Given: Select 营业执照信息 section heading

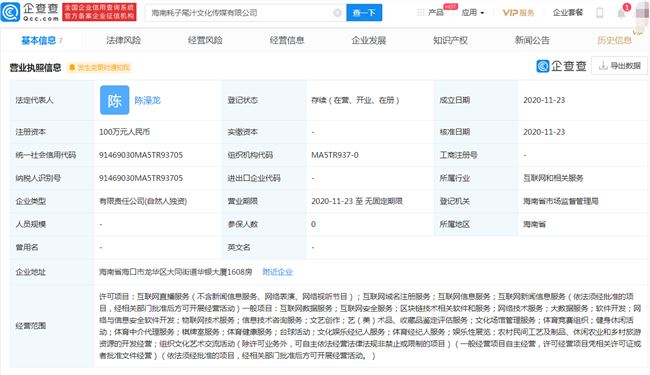Looking at the screenshot, I should tap(35, 68).
